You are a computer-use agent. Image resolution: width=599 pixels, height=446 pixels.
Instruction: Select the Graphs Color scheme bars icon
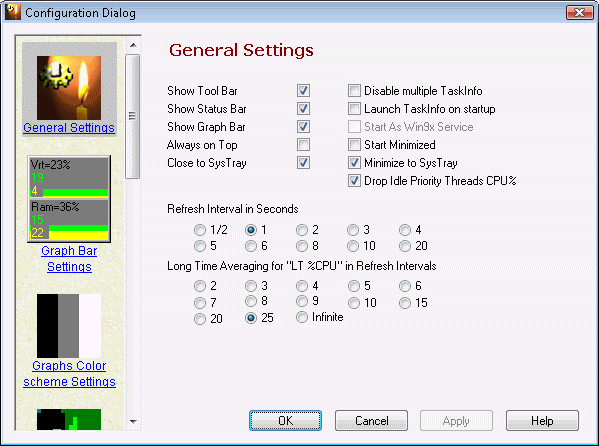69,326
